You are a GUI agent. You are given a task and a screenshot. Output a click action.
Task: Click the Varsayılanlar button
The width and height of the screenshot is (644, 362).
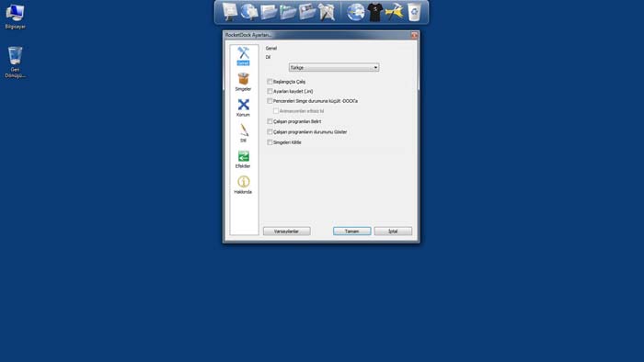(287, 232)
